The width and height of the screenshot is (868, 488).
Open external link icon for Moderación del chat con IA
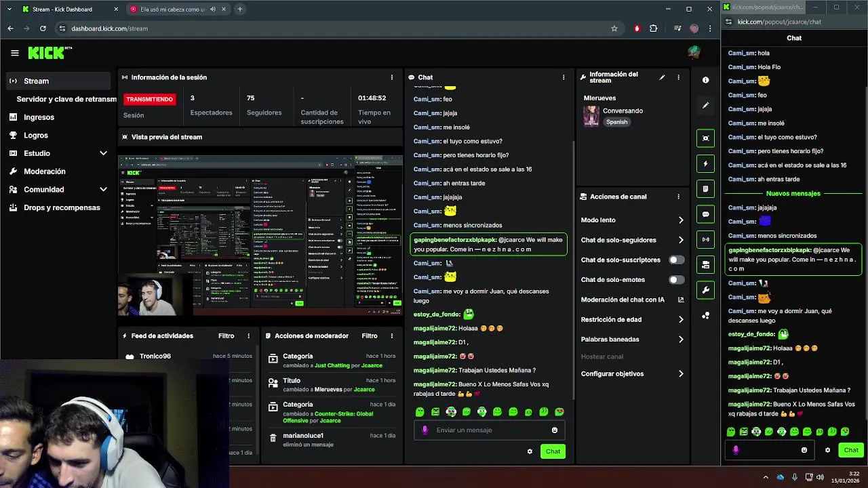681,300
